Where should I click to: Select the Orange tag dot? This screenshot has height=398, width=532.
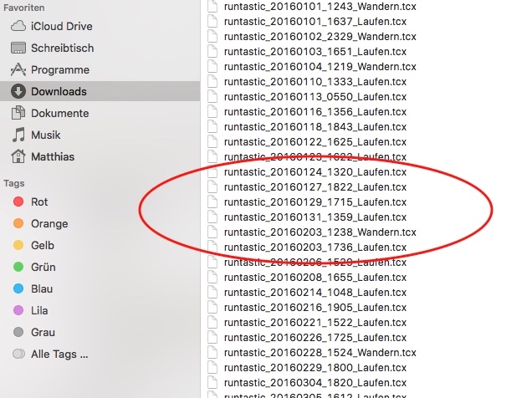[x=18, y=224]
